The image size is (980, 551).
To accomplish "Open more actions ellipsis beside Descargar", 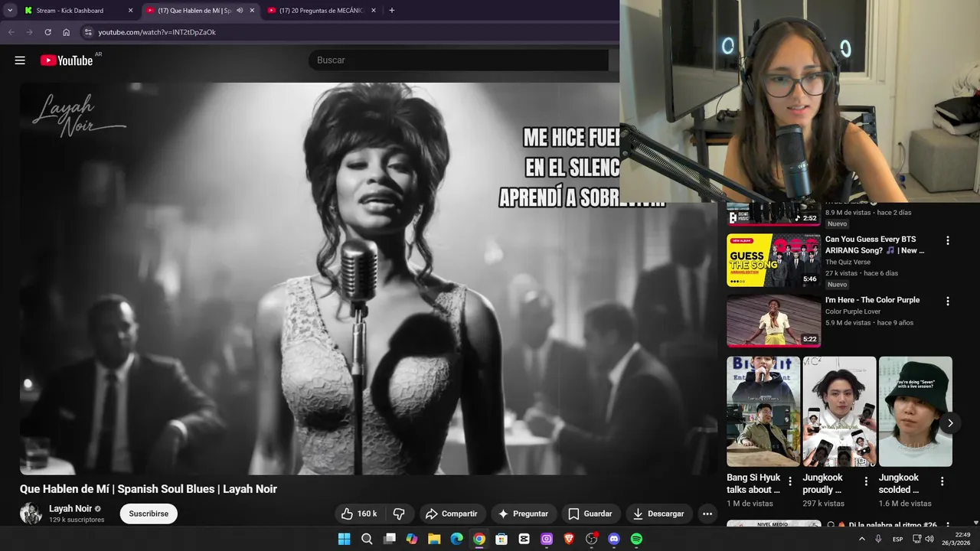I will (707, 514).
